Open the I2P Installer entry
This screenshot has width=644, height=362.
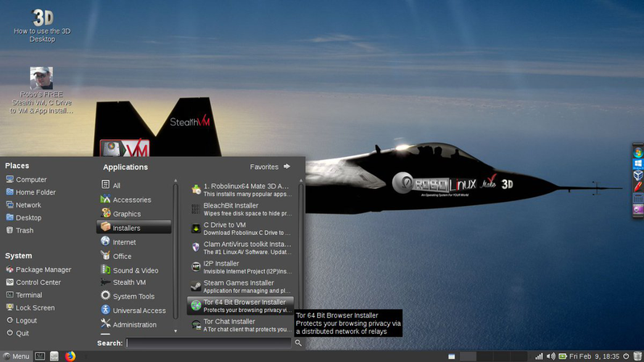click(x=240, y=267)
